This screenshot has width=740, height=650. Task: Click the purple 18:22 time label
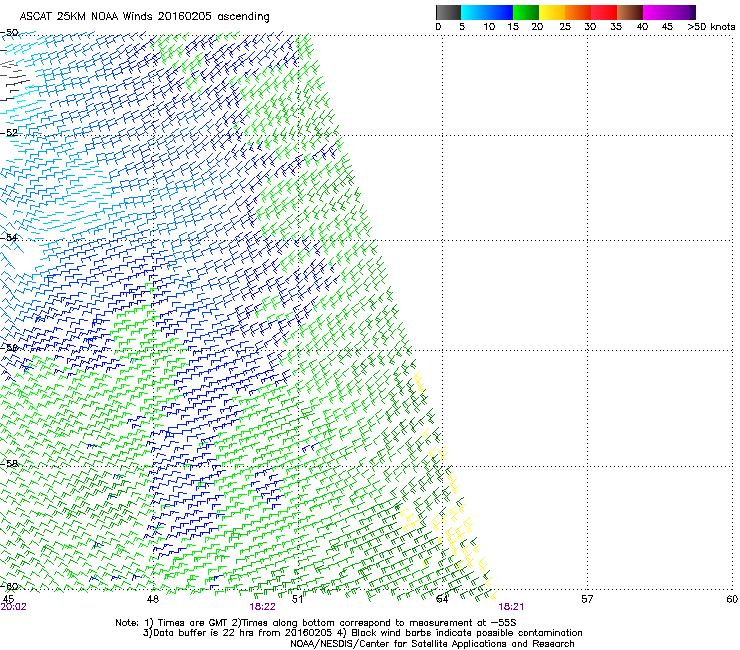262,607
